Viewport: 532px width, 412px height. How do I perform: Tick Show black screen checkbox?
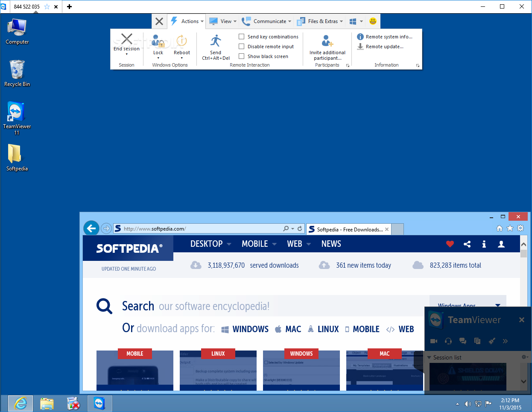click(x=242, y=56)
